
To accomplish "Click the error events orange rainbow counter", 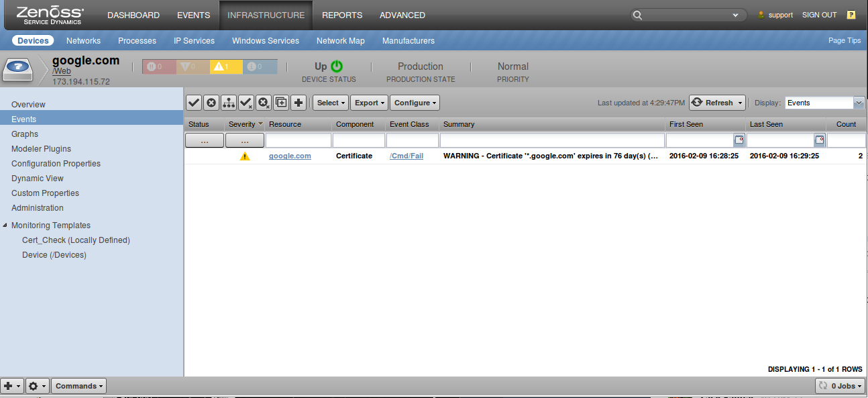I will point(193,66).
